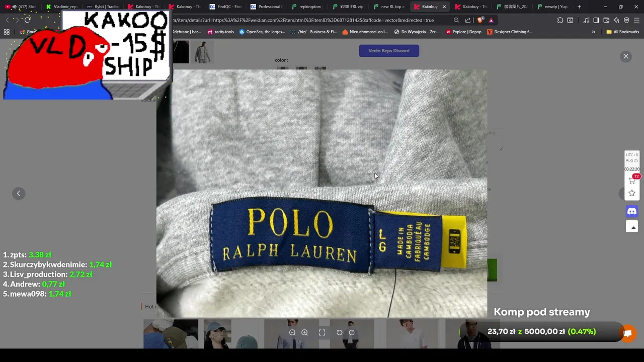Open the Designer Clothing bookmark
Image resolution: width=644 pixels, height=362 pixels.
click(509, 32)
